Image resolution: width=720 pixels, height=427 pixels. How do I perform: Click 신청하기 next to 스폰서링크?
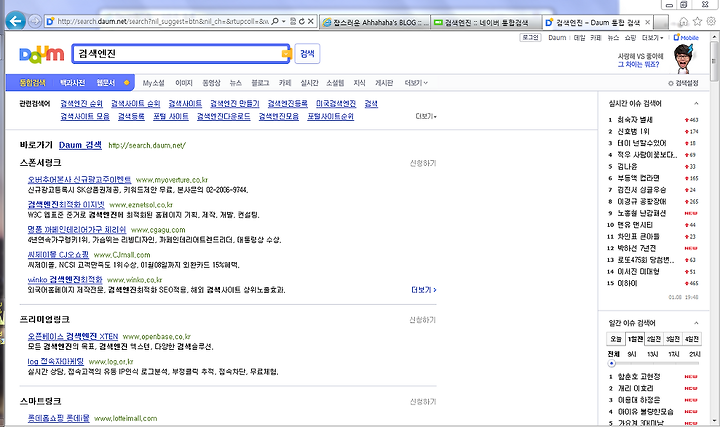pyautogui.click(x=423, y=163)
